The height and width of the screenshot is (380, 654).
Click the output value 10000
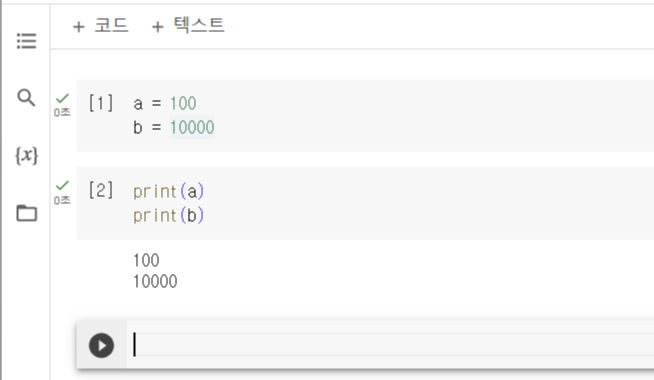click(x=155, y=281)
